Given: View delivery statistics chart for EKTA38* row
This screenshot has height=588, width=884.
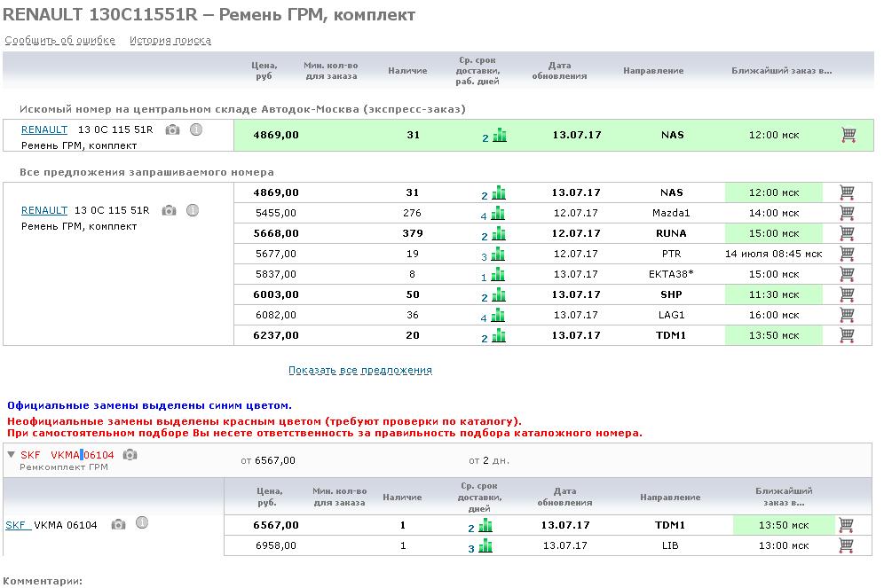Looking at the screenshot, I should [x=498, y=275].
